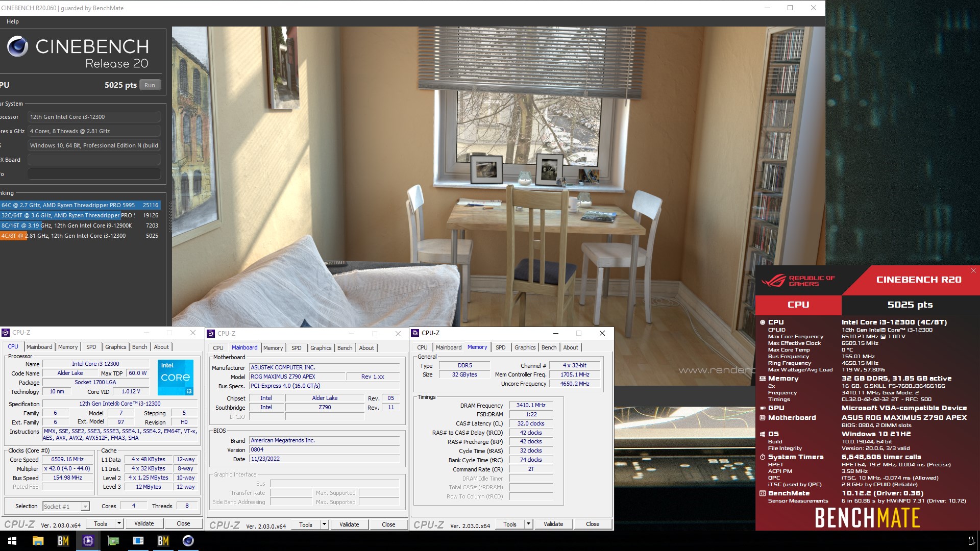The width and height of the screenshot is (980, 551).
Task: Click the BenchMate logo at panel bottom
Action: [867, 518]
